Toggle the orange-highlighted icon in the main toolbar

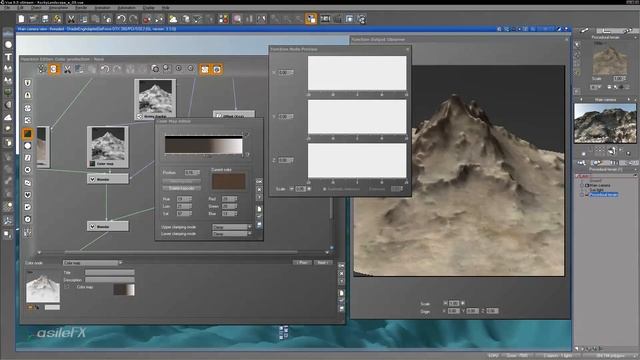tap(311, 19)
